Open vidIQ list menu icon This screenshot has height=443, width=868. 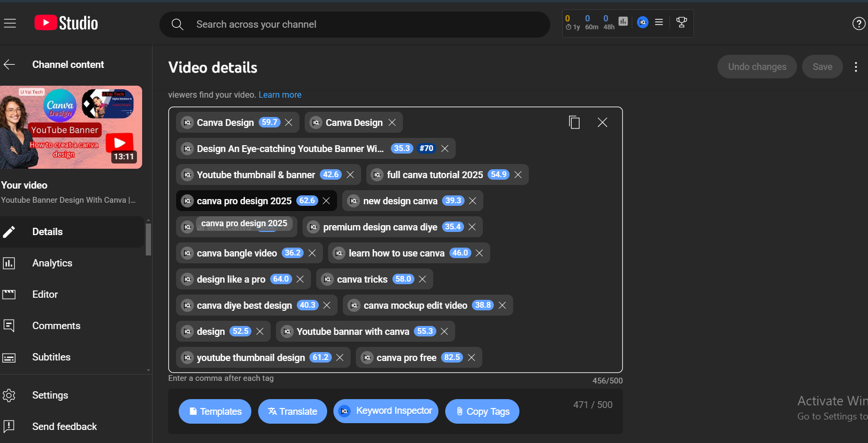pyautogui.click(x=659, y=22)
